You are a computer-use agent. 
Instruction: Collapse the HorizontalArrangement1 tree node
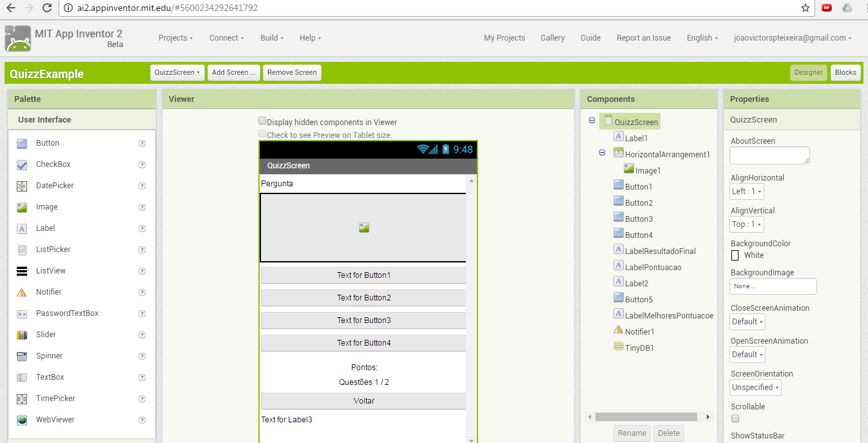(602, 153)
